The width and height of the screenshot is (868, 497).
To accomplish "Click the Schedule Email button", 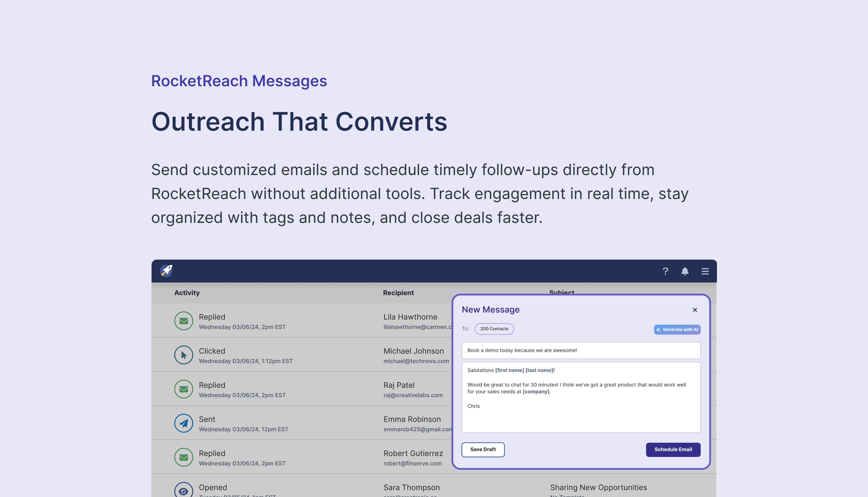I will click(x=673, y=449).
